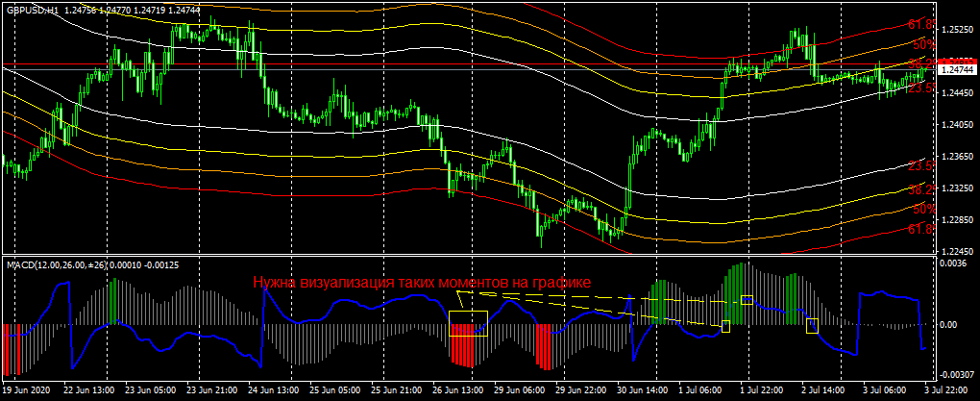The width and height of the screenshot is (980, 401).
Task: Click the 61.8 label beside the 1.25250 price
Action: point(922,24)
